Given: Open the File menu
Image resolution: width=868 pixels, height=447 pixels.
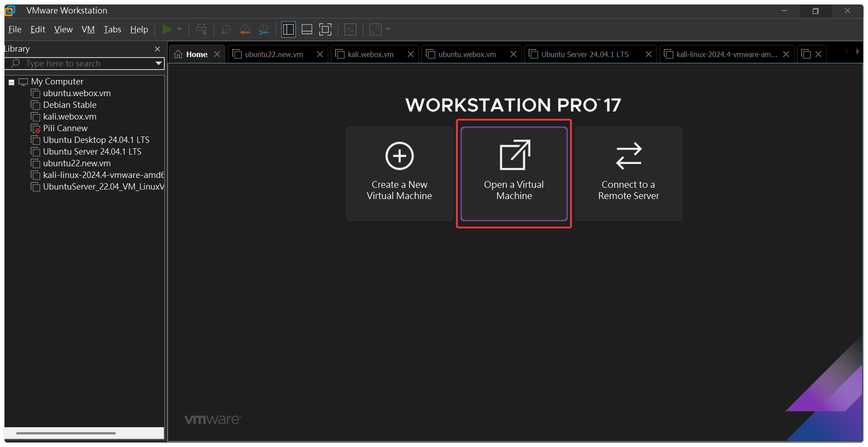Looking at the screenshot, I should tap(15, 30).
